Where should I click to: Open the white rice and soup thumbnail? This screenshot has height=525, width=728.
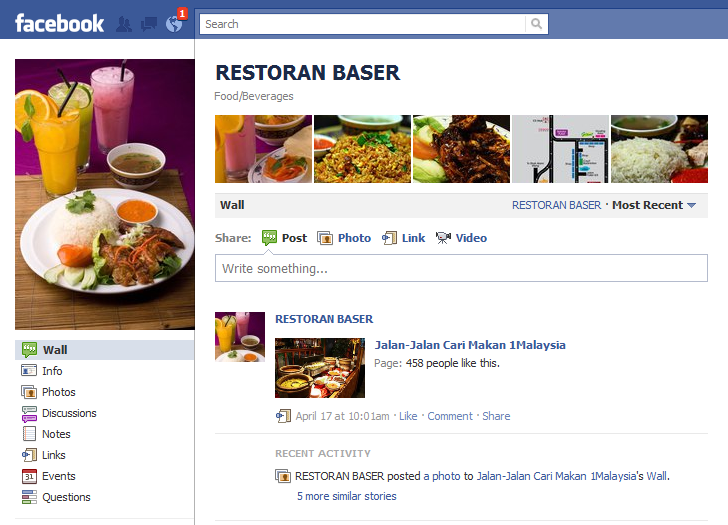click(x=659, y=149)
